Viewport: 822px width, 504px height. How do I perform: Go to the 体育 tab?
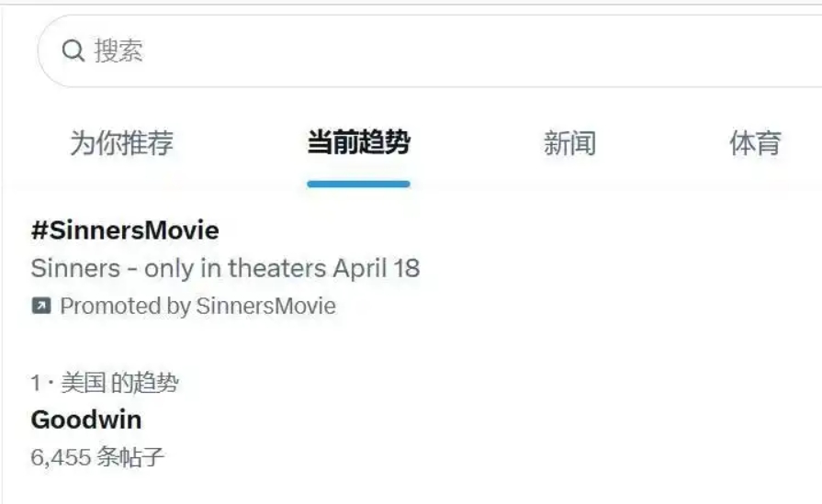(x=755, y=143)
